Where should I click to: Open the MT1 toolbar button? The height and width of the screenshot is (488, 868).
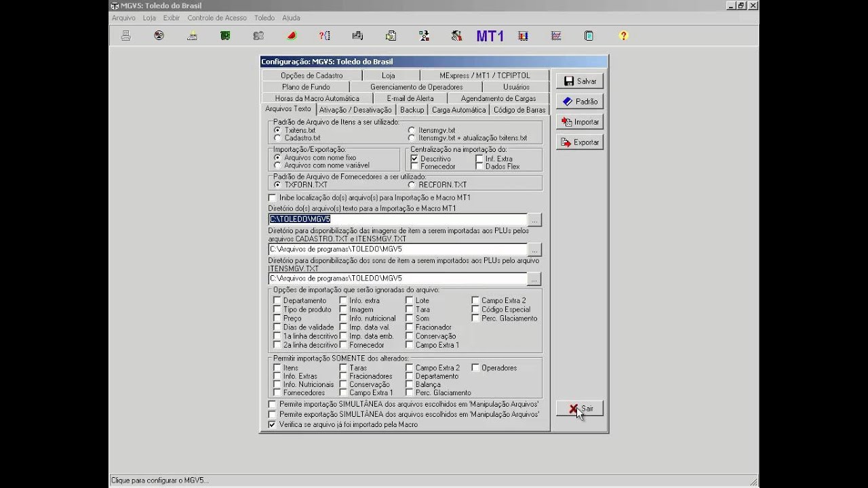pyautogui.click(x=490, y=36)
